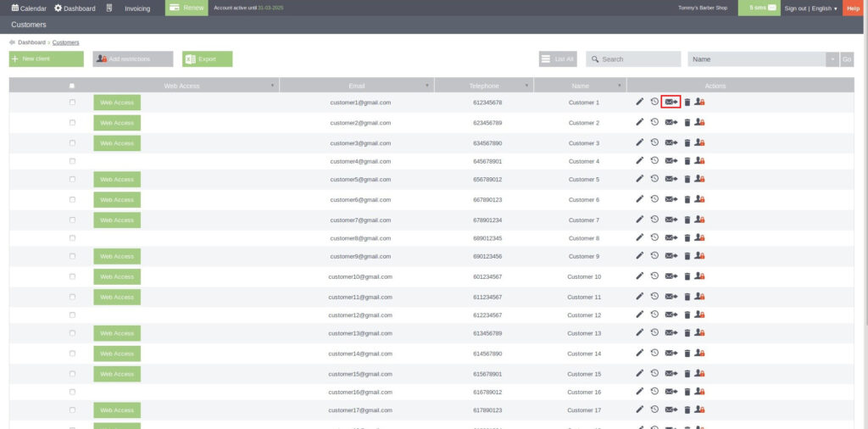Follow the Dashboard breadcrumb link
The image size is (868, 429).
pos(31,42)
